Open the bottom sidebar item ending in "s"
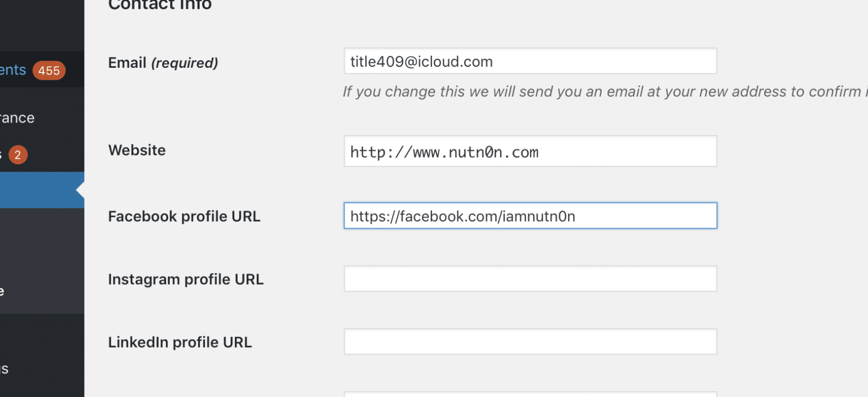 point(4,369)
